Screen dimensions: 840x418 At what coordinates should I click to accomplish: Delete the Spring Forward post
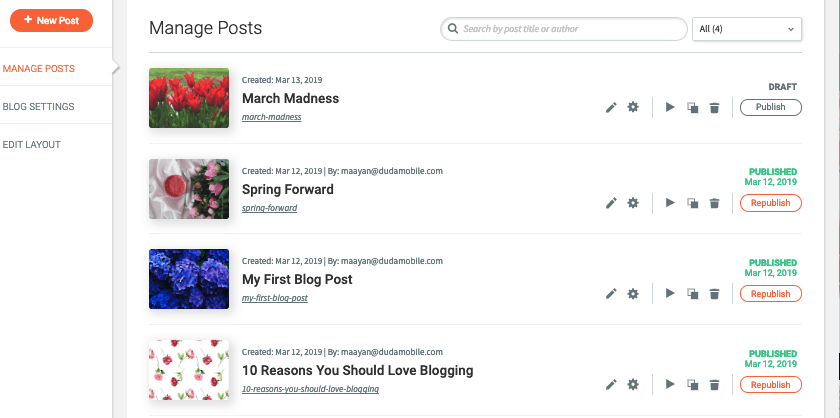click(714, 203)
